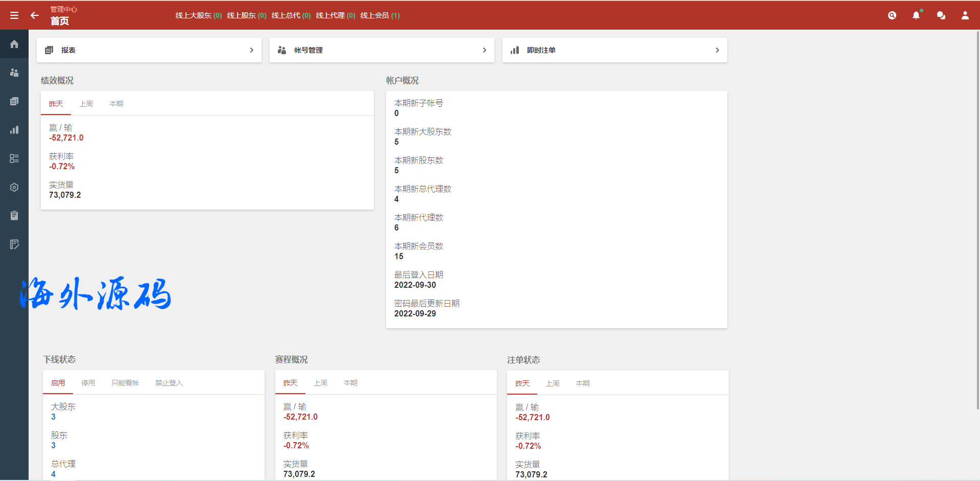Click the home icon in sidebar
The height and width of the screenshot is (481, 980).
[14, 44]
